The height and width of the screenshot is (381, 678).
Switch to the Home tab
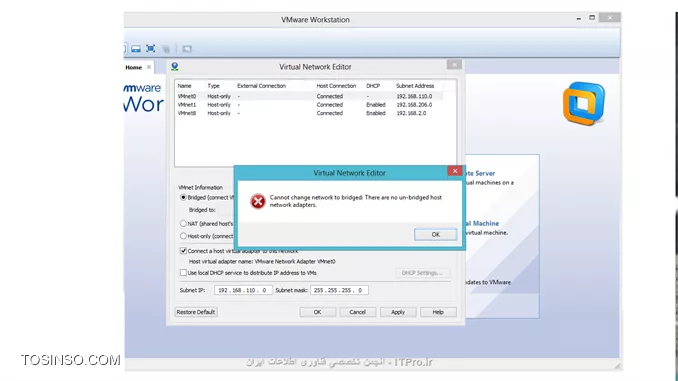point(134,67)
